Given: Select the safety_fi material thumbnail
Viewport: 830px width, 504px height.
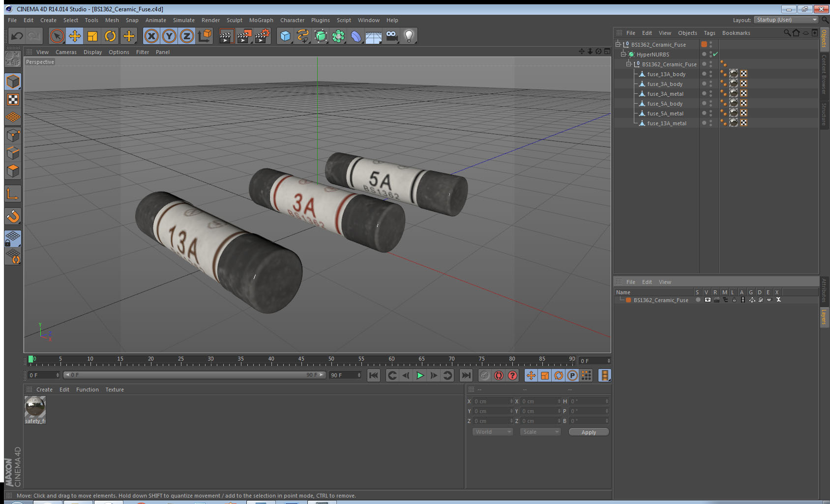Looking at the screenshot, I should 35,407.
